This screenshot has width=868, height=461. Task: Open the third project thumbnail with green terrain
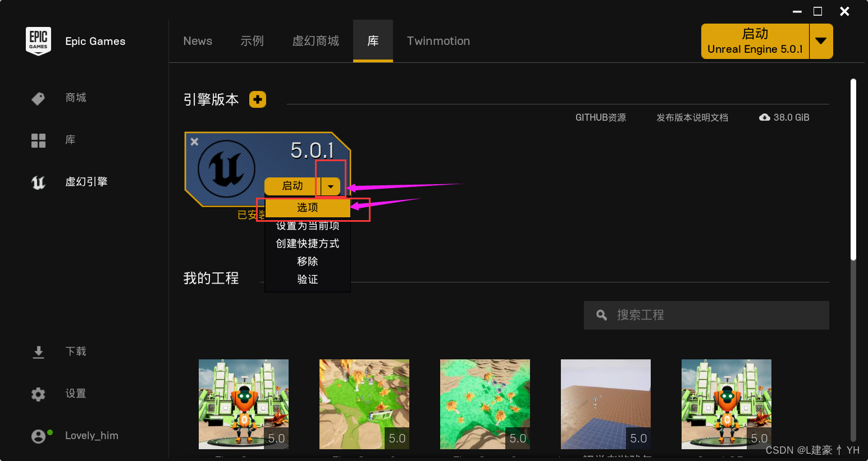[x=485, y=404]
